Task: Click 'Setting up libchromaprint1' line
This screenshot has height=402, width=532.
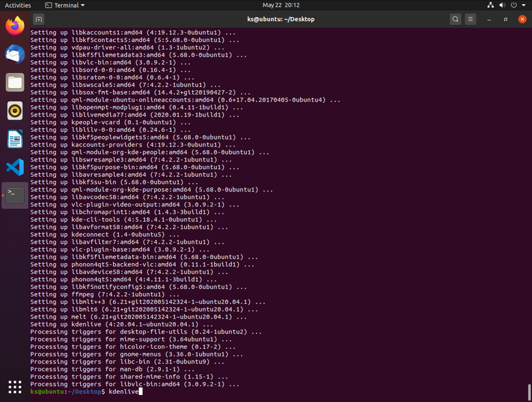Action: (127, 212)
